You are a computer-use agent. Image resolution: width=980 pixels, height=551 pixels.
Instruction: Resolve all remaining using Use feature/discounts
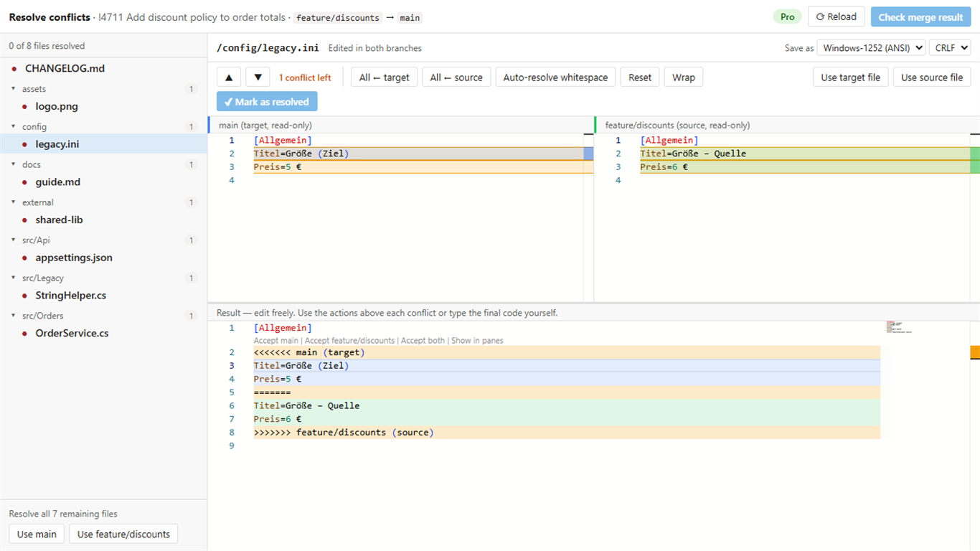coord(123,534)
